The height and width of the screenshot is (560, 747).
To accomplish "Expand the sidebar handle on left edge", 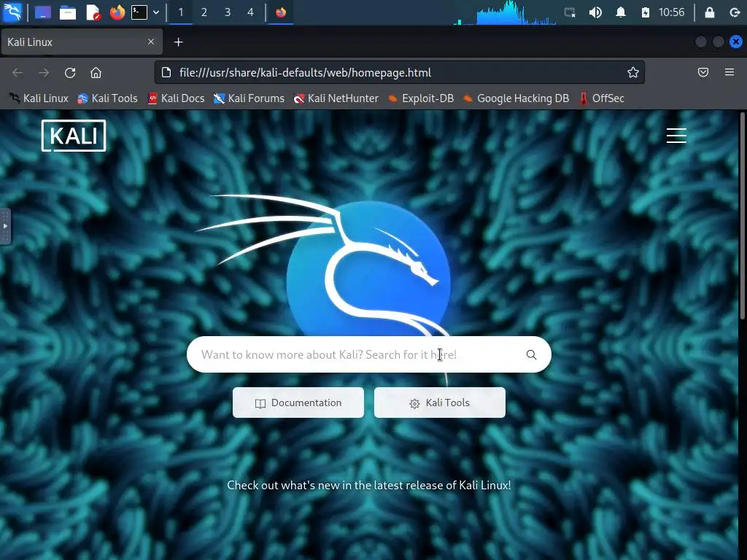I will (5, 226).
